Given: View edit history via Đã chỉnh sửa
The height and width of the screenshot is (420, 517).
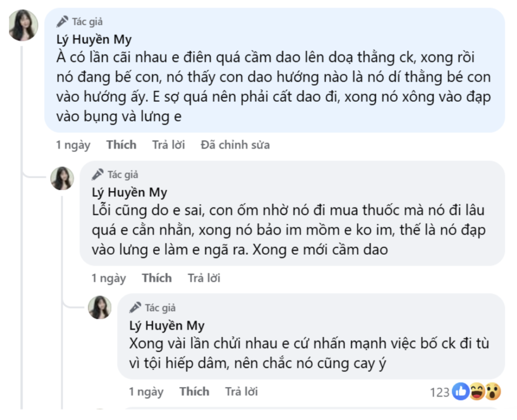Looking at the screenshot, I should coord(235,145).
